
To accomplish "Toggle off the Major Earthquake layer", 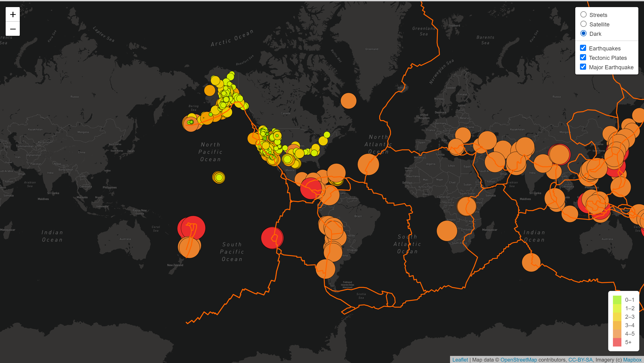I will [583, 66].
